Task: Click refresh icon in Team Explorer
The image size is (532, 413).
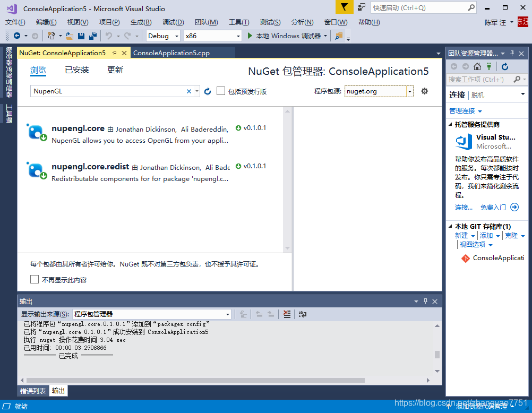Action: (x=505, y=66)
